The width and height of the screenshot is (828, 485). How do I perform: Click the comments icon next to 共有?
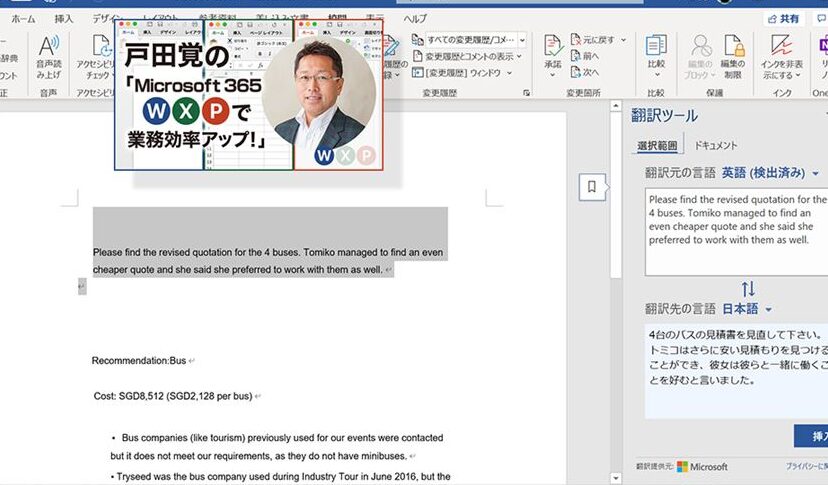(822, 19)
